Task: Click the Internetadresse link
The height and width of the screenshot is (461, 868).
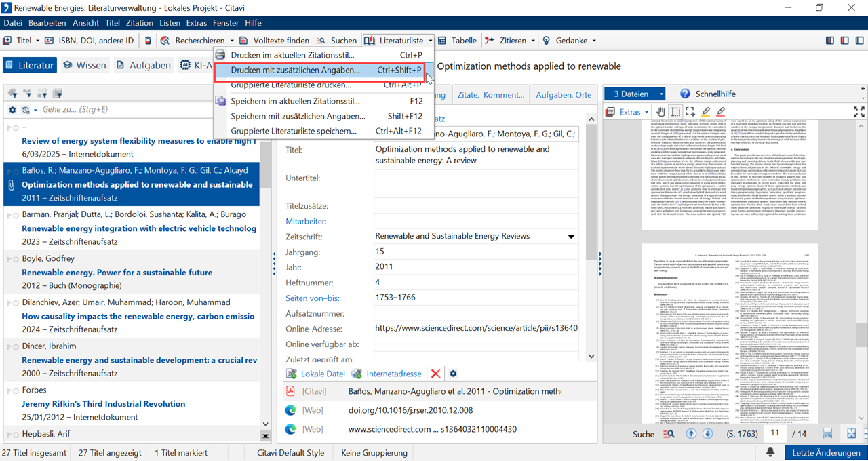Action: point(393,374)
